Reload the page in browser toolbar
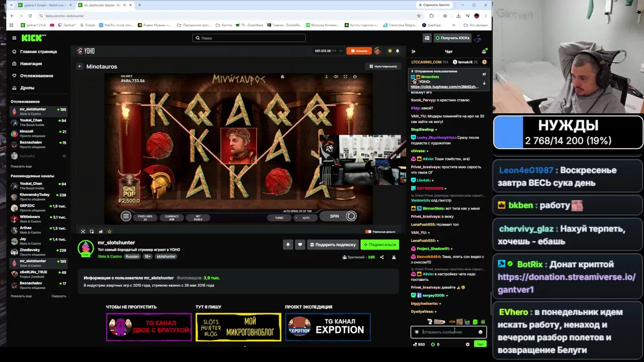This screenshot has width=644, height=362. [30, 16]
